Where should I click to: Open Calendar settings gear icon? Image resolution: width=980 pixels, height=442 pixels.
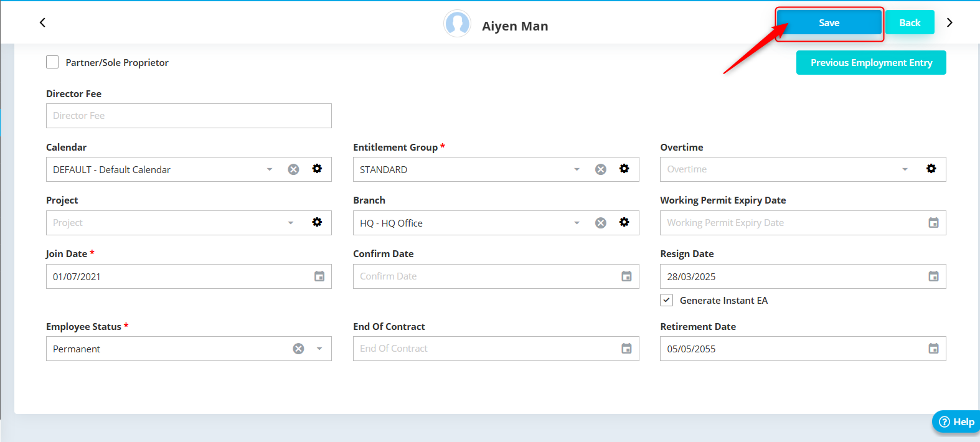pyautogui.click(x=317, y=169)
